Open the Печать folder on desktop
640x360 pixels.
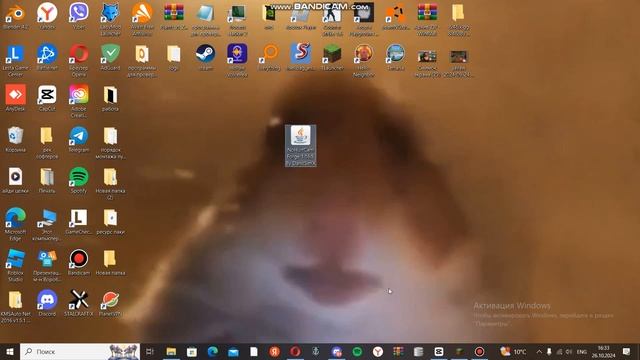coord(47,180)
